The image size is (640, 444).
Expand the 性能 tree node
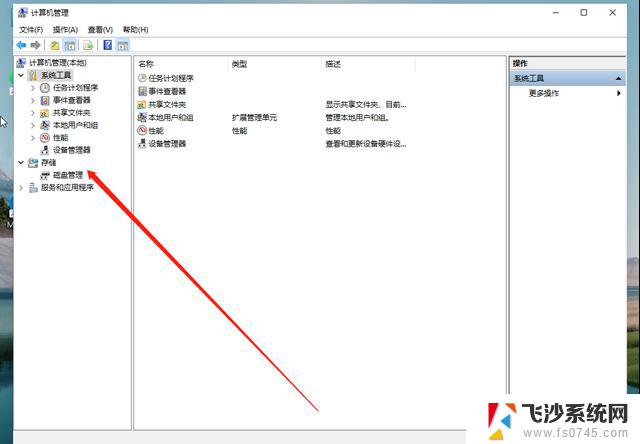tap(33, 138)
